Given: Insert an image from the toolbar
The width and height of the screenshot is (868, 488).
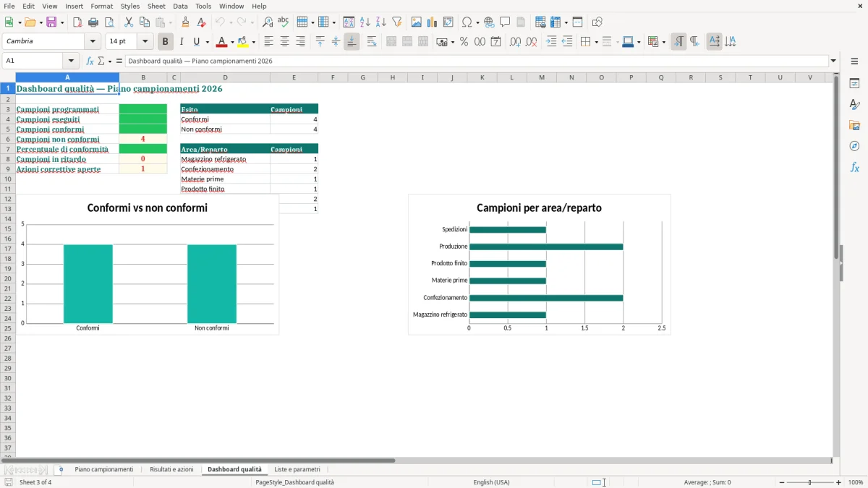Looking at the screenshot, I should pyautogui.click(x=417, y=22).
